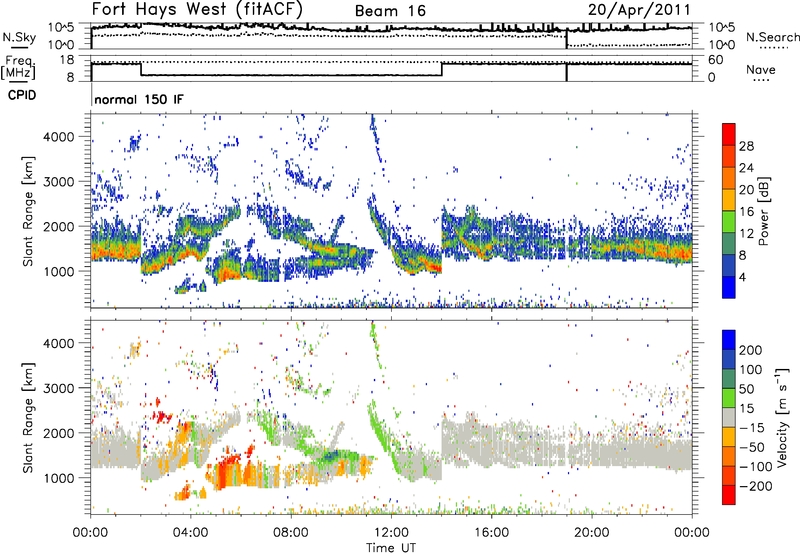800x554 pixels.
Task: Click the '04:00' time axis tick label
Action: click(191, 533)
